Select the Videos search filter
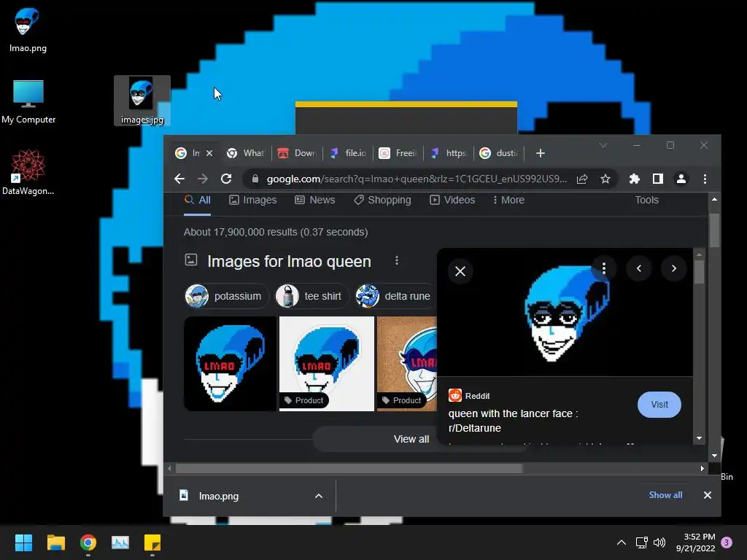This screenshot has height=560, width=747. point(452,200)
